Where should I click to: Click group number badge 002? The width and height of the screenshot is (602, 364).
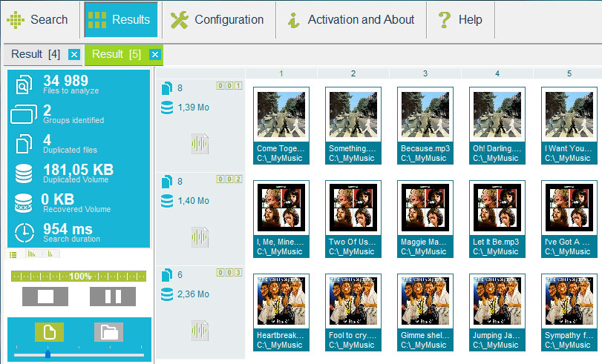tap(229, 179)
